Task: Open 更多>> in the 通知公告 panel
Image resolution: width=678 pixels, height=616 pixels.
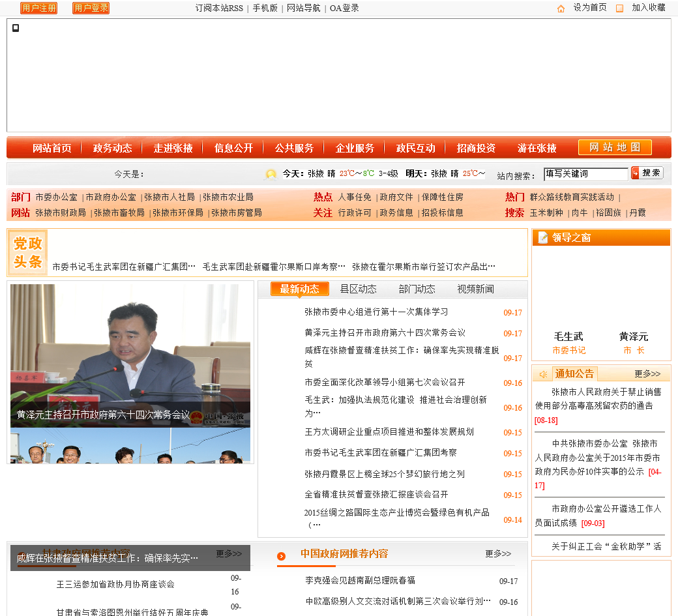Action: click(x=647, y=374)
